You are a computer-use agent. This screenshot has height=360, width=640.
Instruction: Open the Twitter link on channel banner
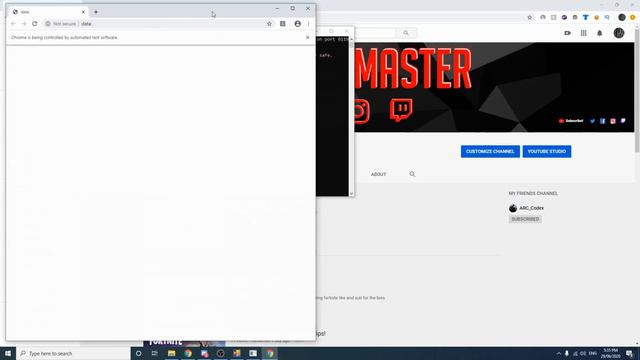[x=592, y=121]
